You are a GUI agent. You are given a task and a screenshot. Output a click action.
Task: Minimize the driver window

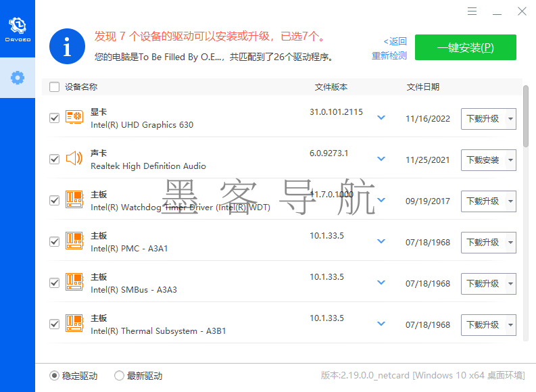pos(497,14)
